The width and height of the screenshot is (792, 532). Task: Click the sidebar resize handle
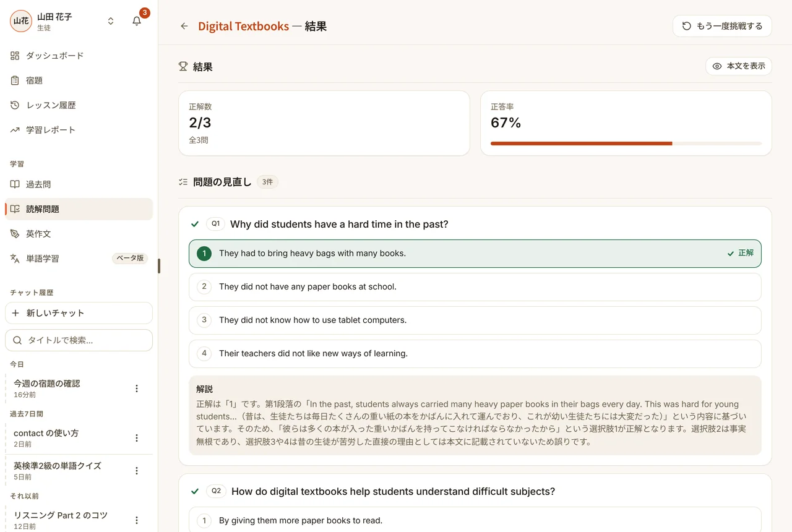click(x=159, y=266)
